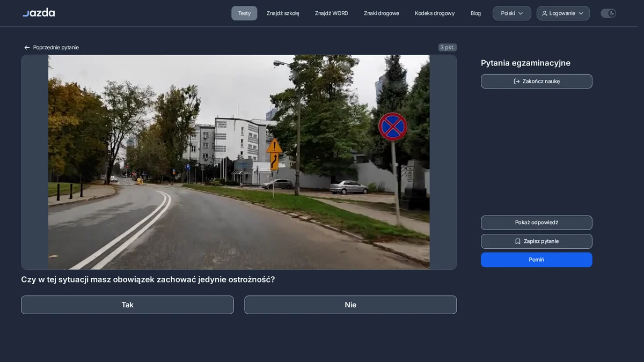Click the 3 pkt. badge
The height and width of the screenshot is (362, 644).
[448, 48]
